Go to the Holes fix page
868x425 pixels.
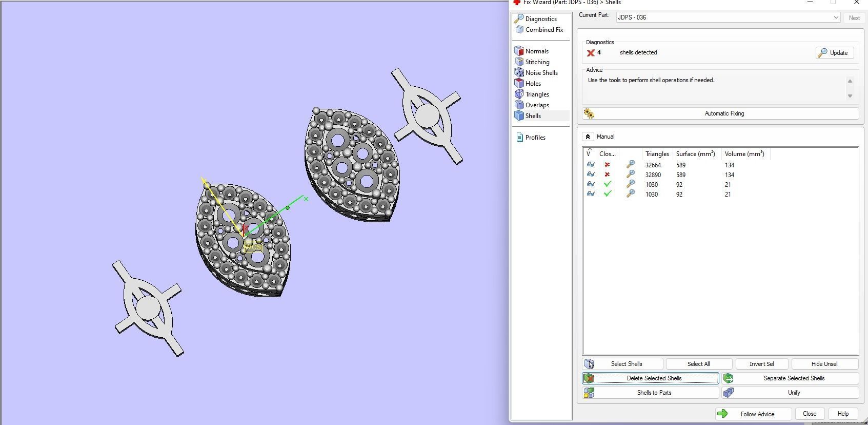(x=528, y=84)
